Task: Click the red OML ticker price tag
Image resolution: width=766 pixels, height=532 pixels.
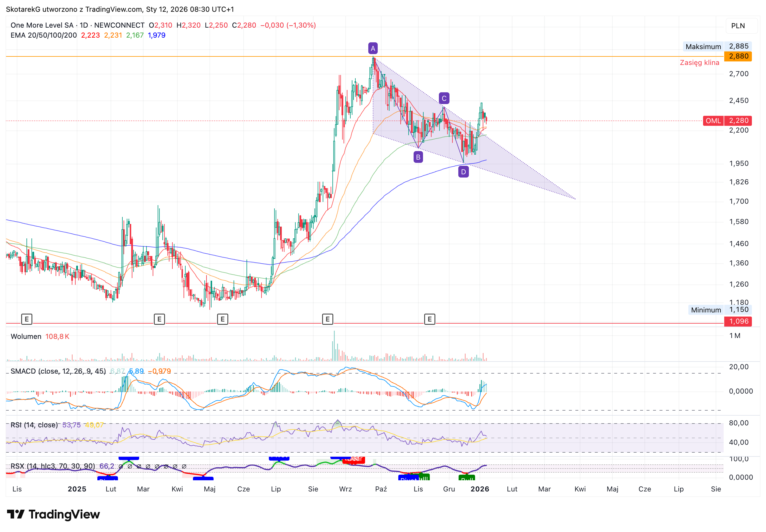Action: [713, 121]
